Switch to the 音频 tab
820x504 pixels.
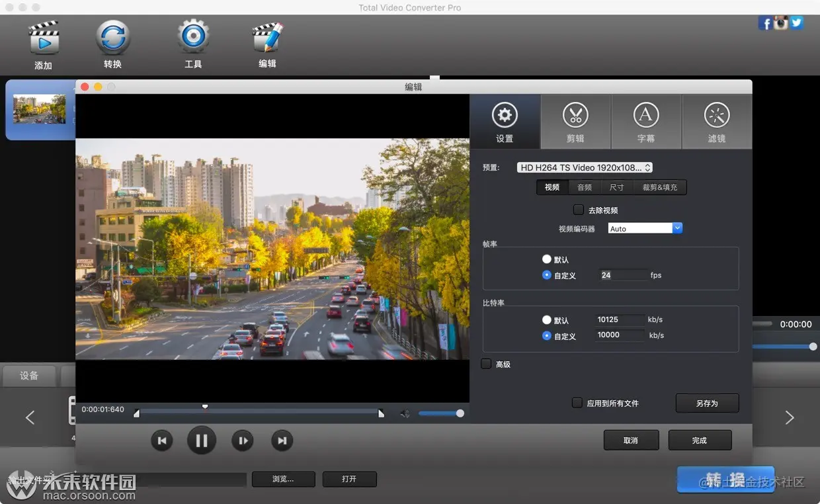tap(585, 187)
